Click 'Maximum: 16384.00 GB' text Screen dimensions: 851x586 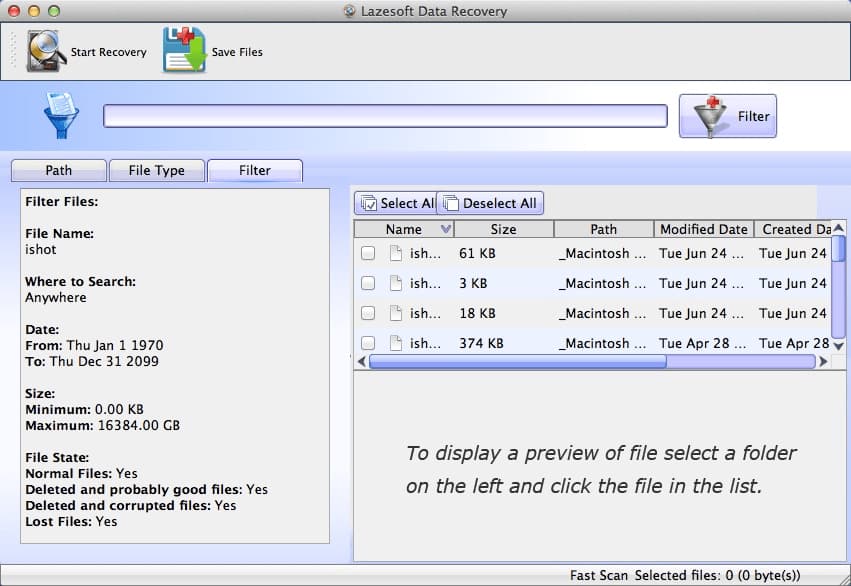pos(103,425)
